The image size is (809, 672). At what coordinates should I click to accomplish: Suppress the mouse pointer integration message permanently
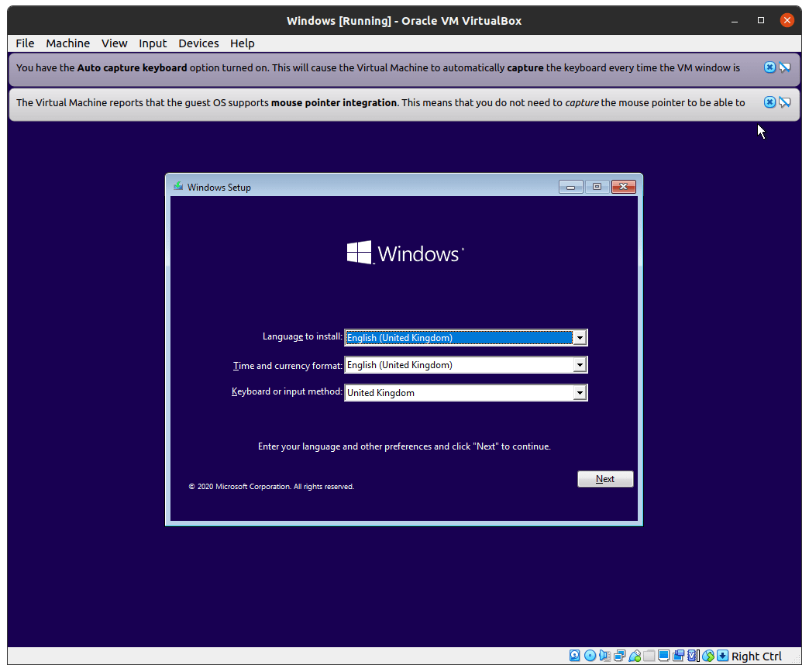[785, 102]
